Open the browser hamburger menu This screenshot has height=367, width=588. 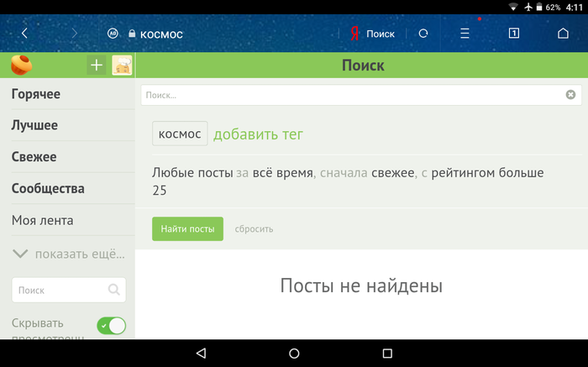pyautogui.click(x=465, y=34)
